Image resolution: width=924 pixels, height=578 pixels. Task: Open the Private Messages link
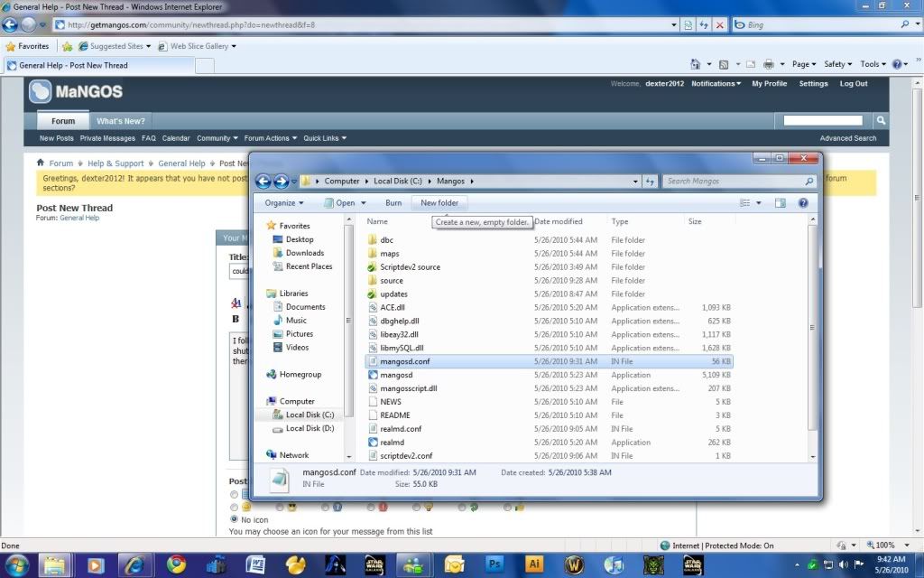107,138
